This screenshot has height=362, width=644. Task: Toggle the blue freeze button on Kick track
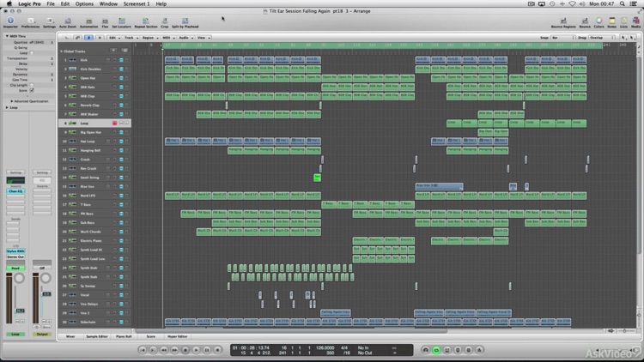pyautogui.click(x=121, y=60)
